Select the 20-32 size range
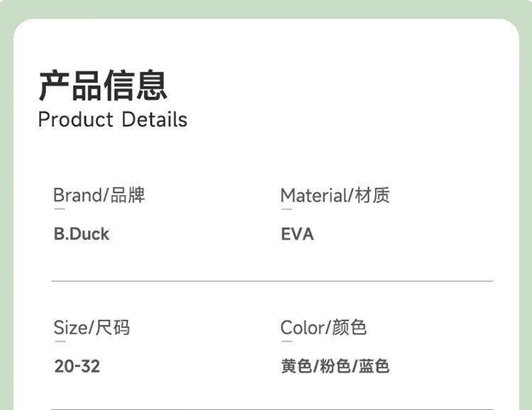 click(77, 367)
